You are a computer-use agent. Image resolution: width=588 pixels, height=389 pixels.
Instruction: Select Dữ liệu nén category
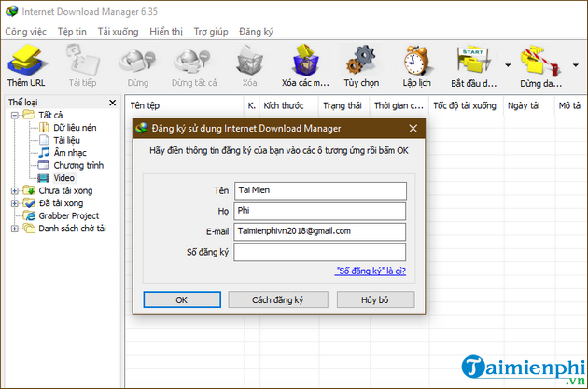point(67,128)
